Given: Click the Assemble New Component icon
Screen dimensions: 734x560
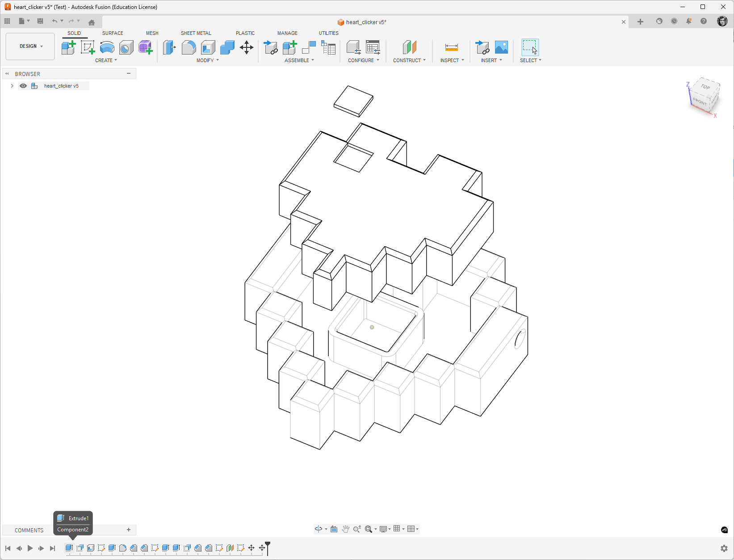Looking at the screenshot, I should pyautogui.click(x=289, y=47).
